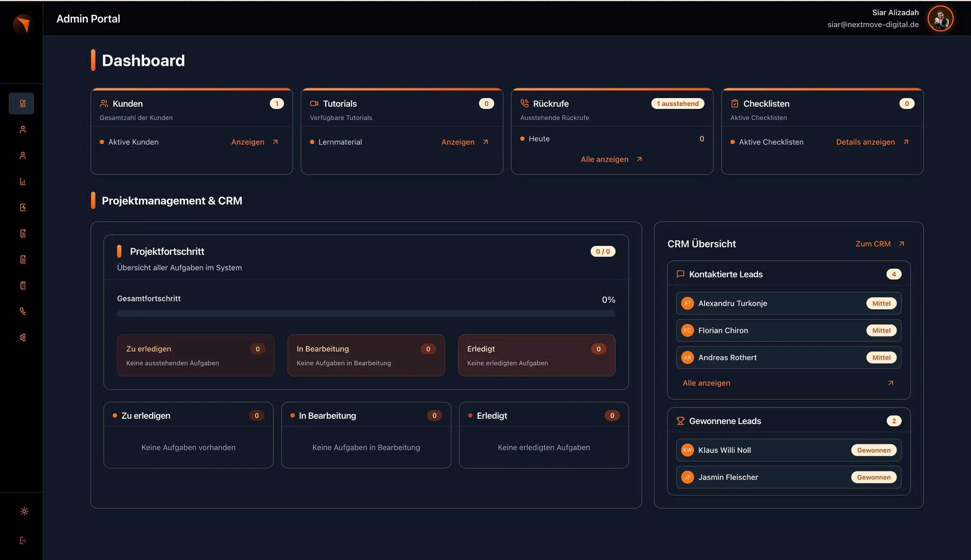Click the phone icon for callbacks in the sidebar
The width and height of the screenshot is (971, 560).
[22, 311]
